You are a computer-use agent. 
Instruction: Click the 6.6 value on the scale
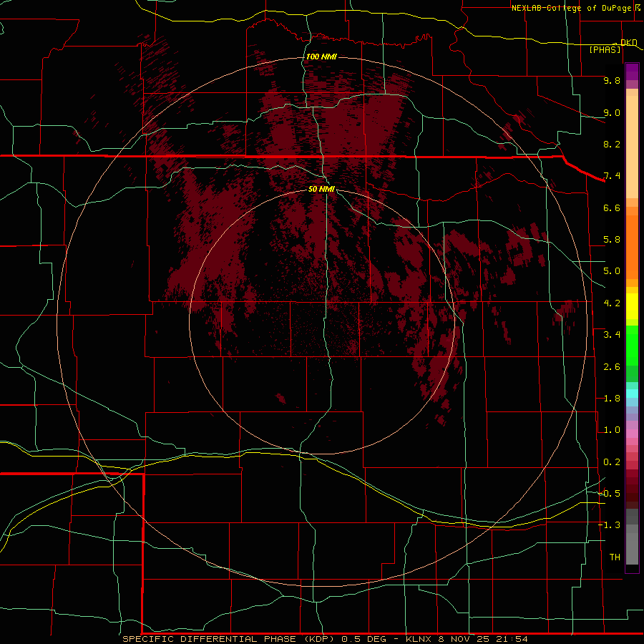[612, 208]
